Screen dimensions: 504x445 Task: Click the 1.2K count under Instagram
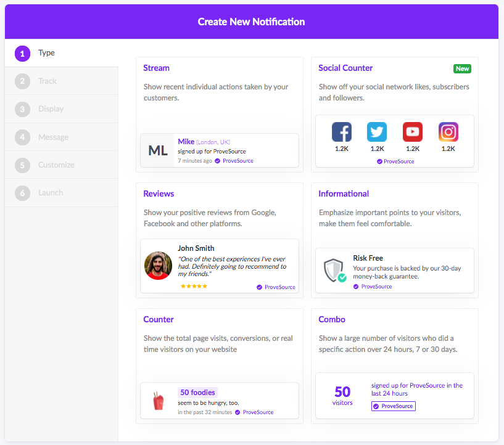point(448,149)
